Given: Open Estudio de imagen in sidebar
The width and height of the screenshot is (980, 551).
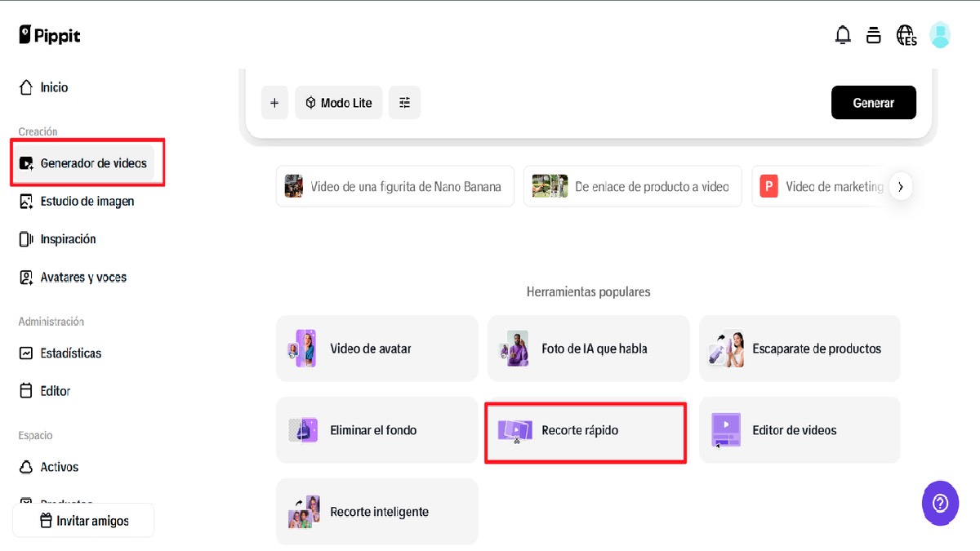Looking at the screenshot, I should coord(87,201).
